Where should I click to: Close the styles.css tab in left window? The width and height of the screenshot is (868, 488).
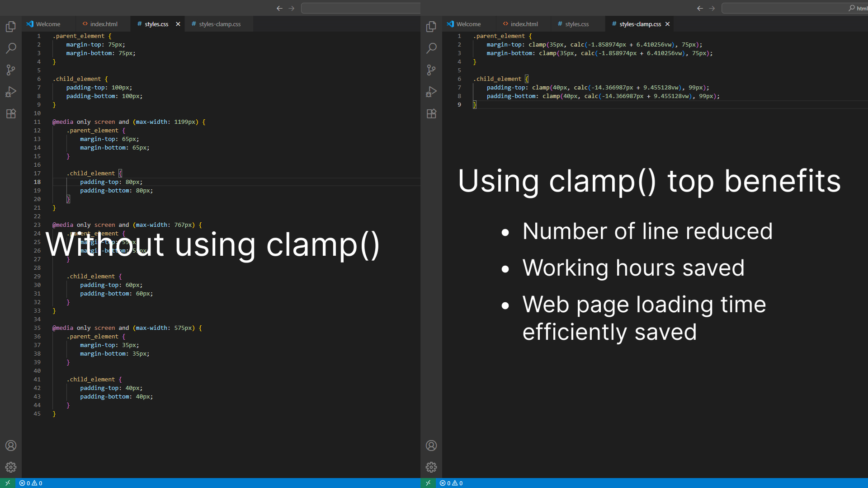[x=178, y=24]
